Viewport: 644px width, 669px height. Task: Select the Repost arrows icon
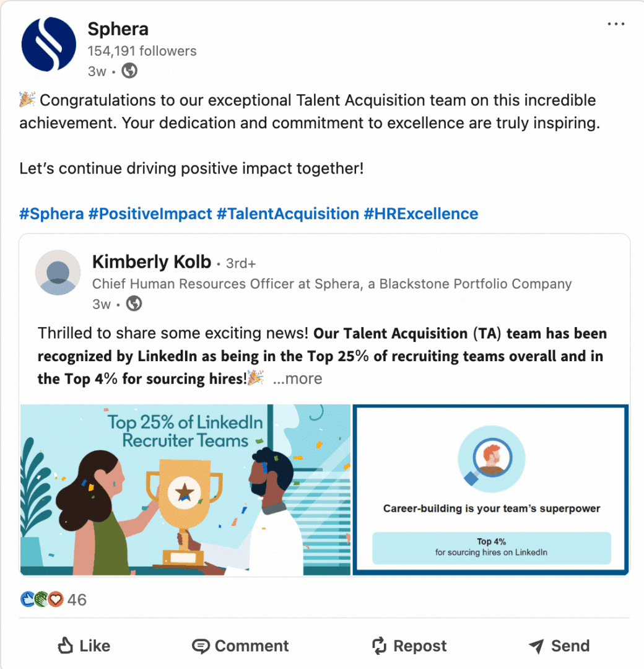point(380,645)
